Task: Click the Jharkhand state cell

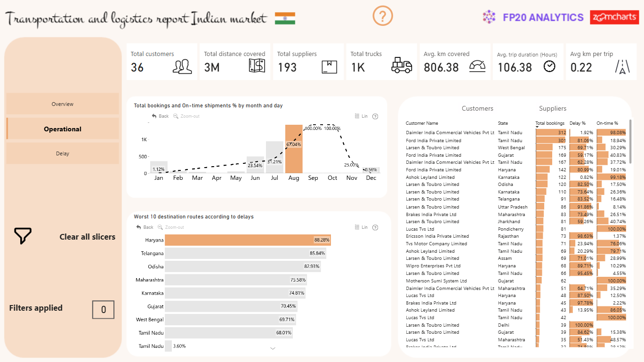Action: 509,222
